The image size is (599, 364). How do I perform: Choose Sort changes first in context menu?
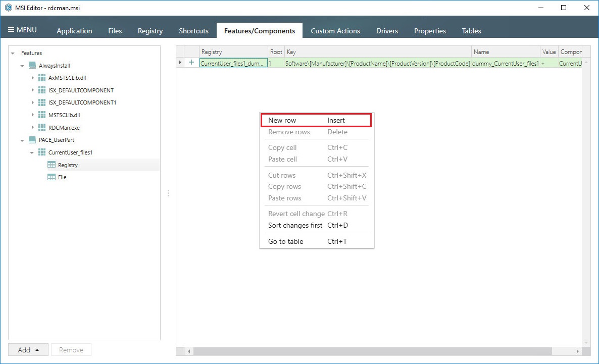coord(316,225)
